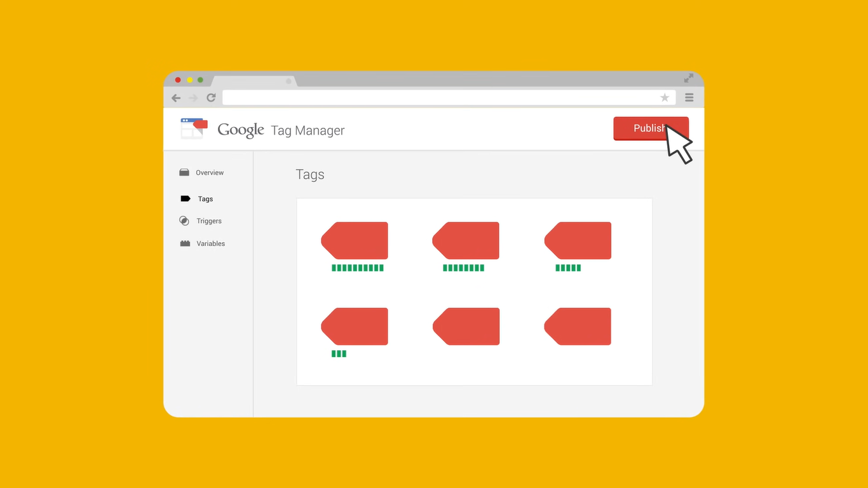Click inside the browser address bar
This screenshot has width=868, height=488.
tap(438, 98)
